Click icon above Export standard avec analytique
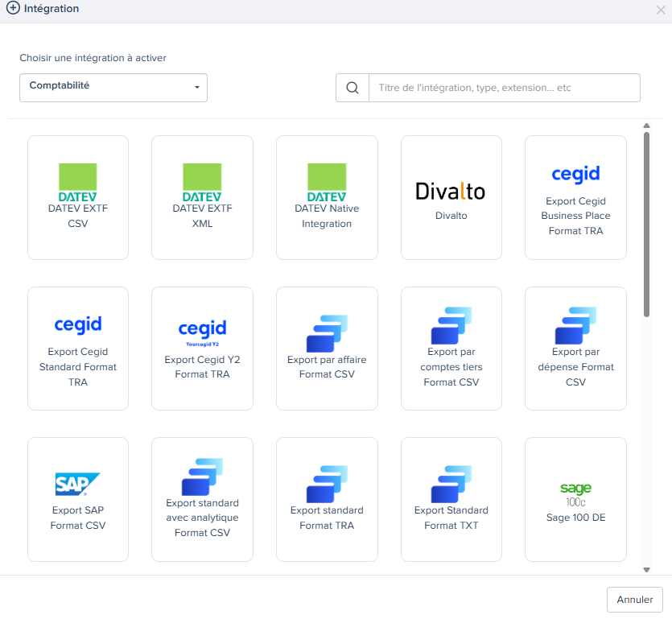Image resolution: width=672 pixels, height=619 pixels. [202, 477]
